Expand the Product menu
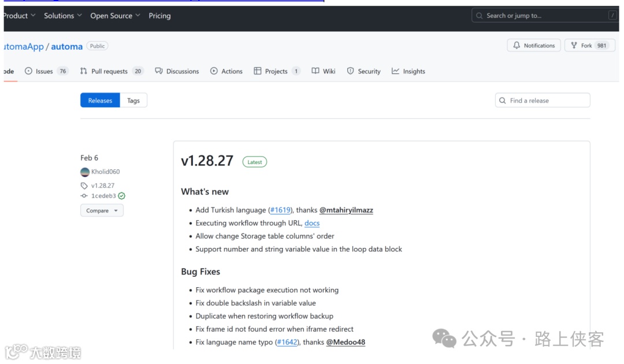 (19, 16)
